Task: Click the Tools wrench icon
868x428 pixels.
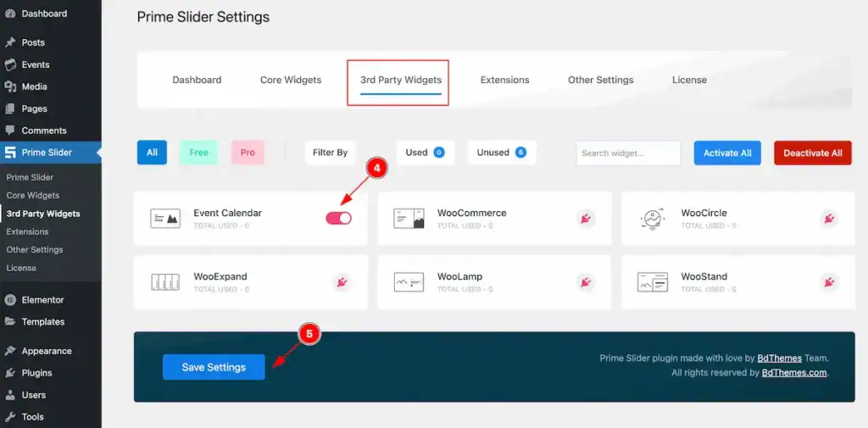Action: tap(10, 417)
